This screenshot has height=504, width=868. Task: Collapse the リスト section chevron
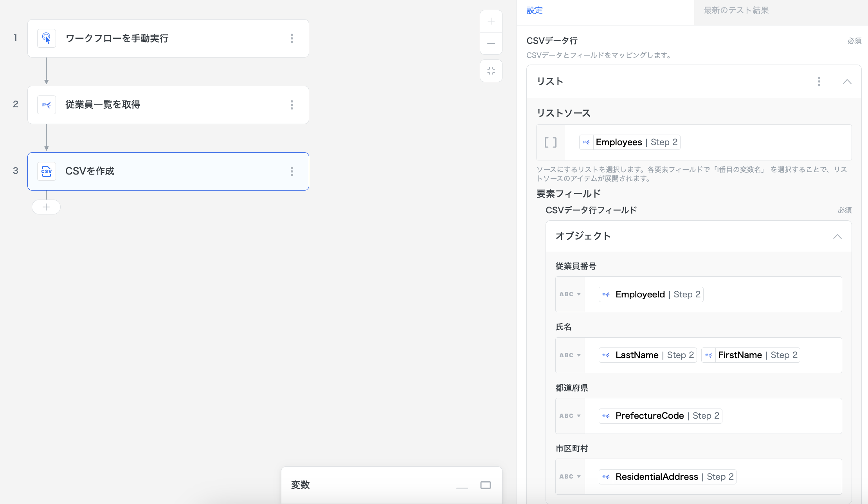[x=847, y=81]
